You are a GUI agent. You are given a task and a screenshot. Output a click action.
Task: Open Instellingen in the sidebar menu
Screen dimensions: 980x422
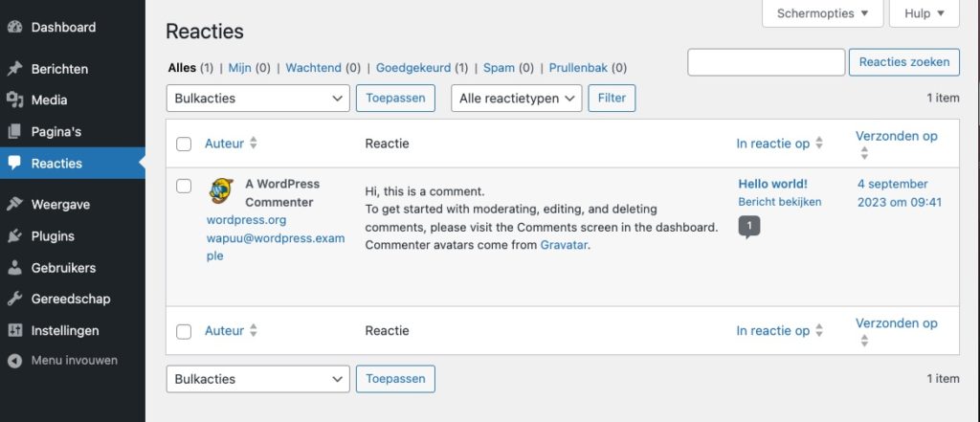pos(64,331)
